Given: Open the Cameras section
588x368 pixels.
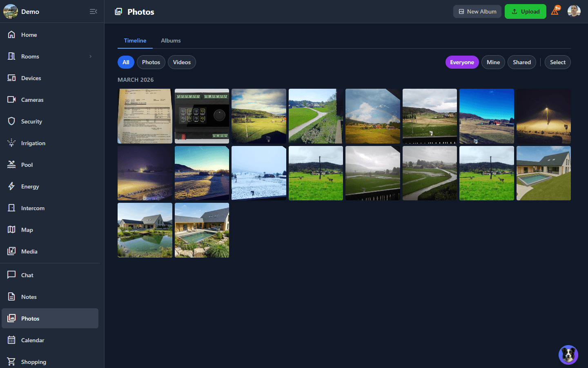Looking at the screenshot, I should [x=32, y=99].
